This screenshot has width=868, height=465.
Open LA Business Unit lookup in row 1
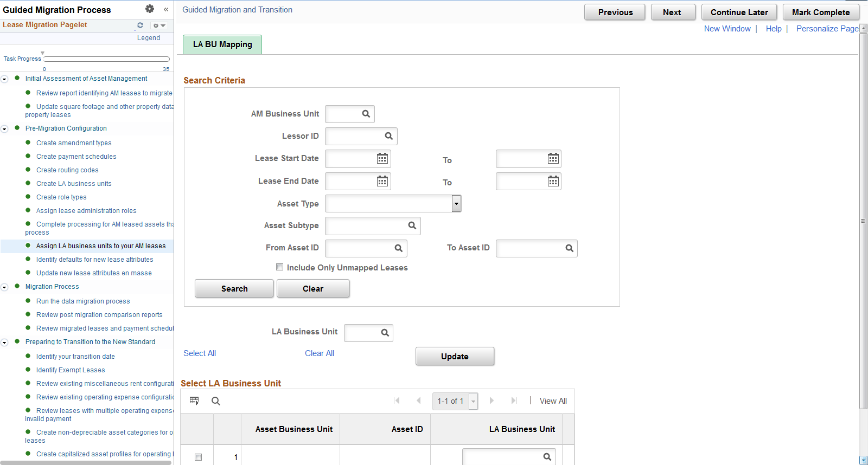[x=547, y=457]
